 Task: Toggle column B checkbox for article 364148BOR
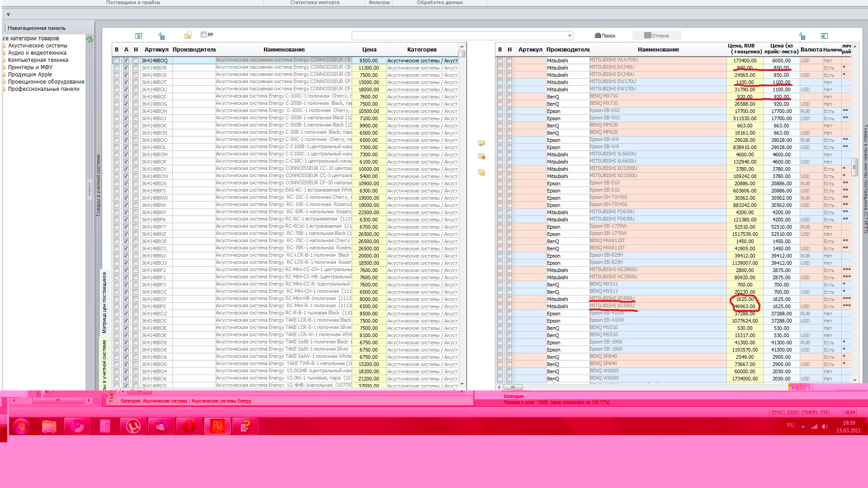(x=117, y=68)
